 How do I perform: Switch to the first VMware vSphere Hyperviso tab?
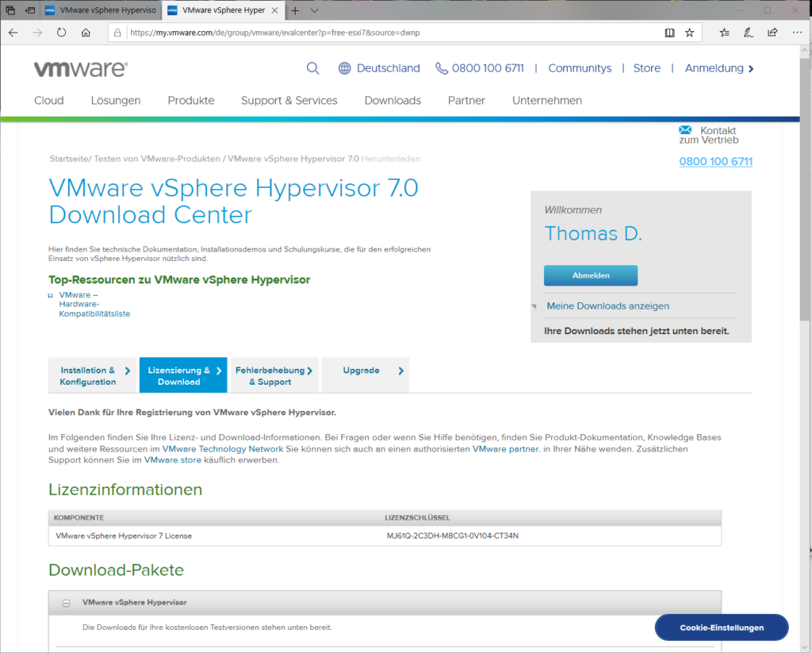[x=101, y=10]
